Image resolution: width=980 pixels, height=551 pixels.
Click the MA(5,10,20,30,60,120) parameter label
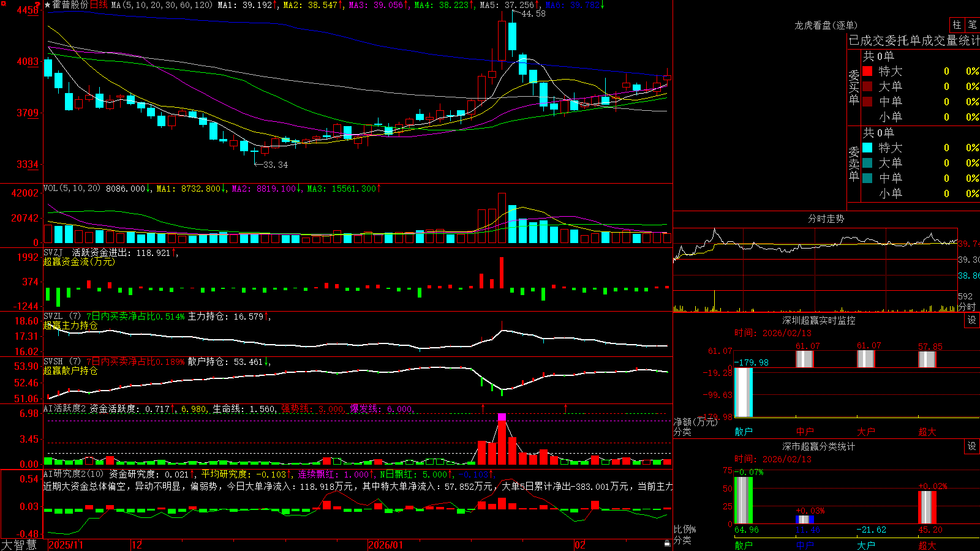tap(162, 5)
